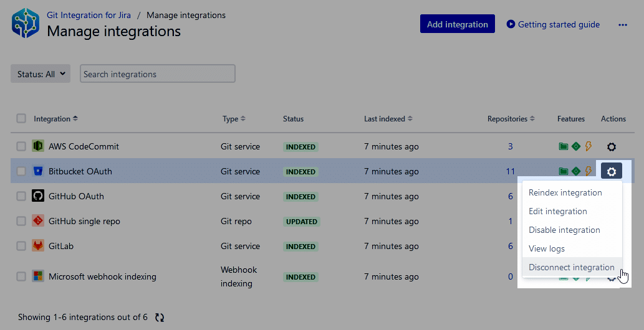Click the GitHub single repo git icon
644x330 pixels.
[x=38, y=221]
